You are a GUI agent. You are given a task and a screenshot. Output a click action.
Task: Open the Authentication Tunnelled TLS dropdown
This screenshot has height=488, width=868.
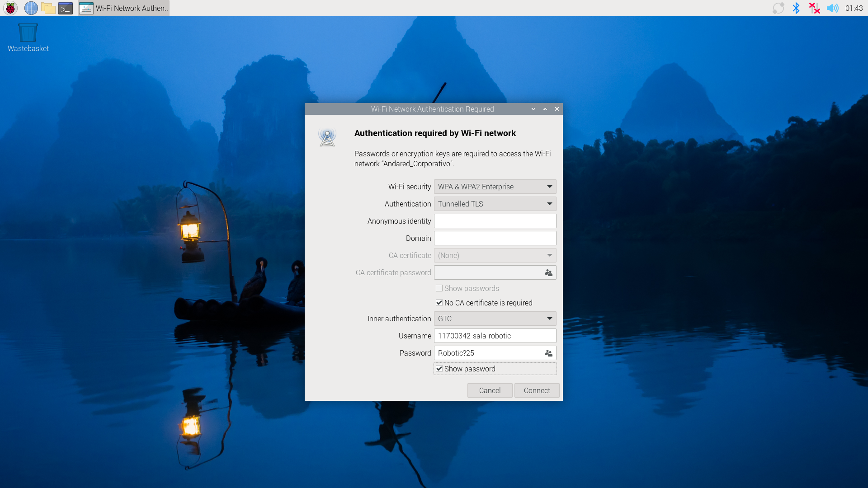tap(495, 204)
